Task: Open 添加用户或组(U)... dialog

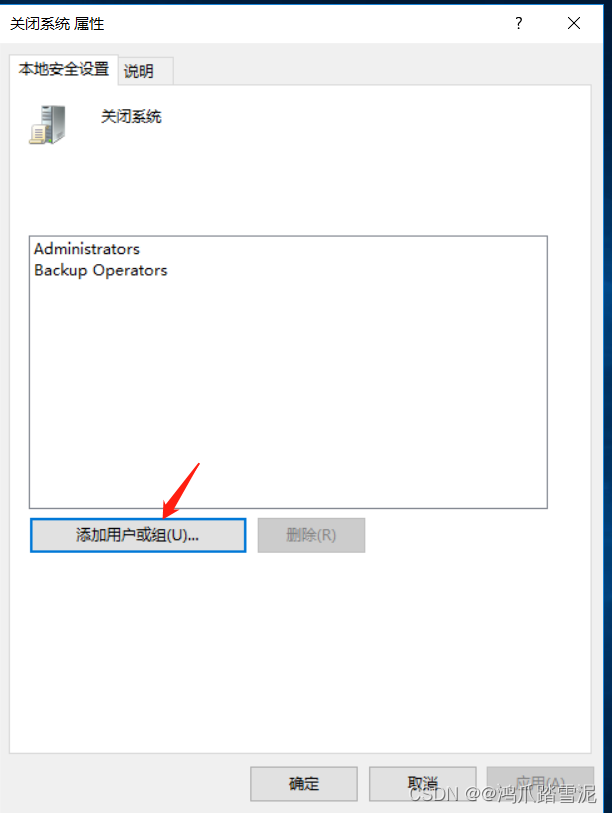Action: [138, 535]
